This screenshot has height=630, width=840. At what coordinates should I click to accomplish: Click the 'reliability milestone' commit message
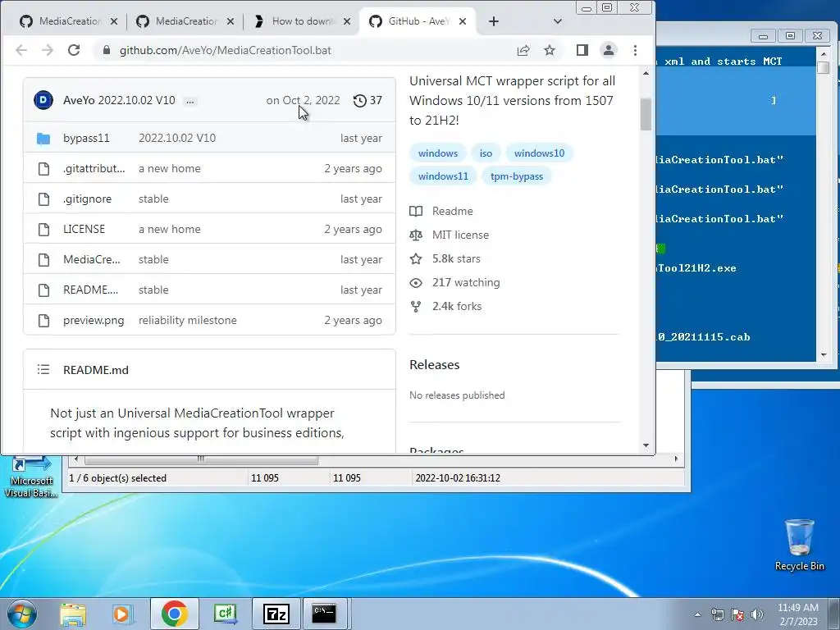(x=188, y=321)
